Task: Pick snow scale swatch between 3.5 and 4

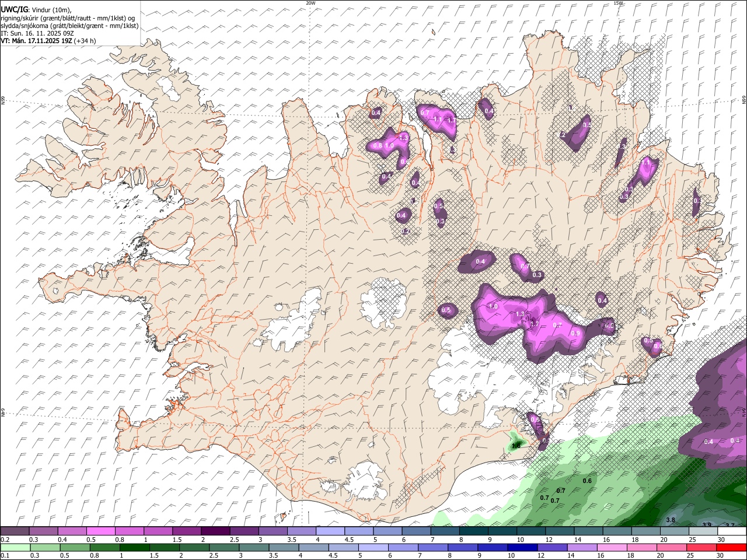Action: (302, 531)
